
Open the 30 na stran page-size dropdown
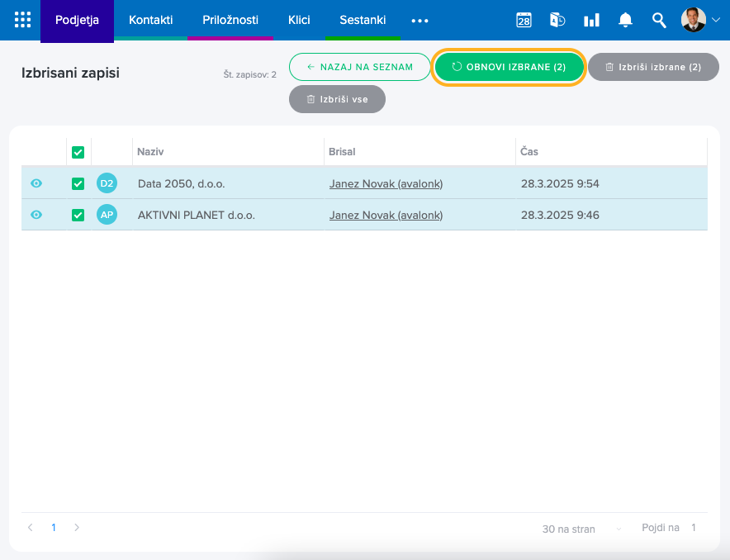pos(582,529)
